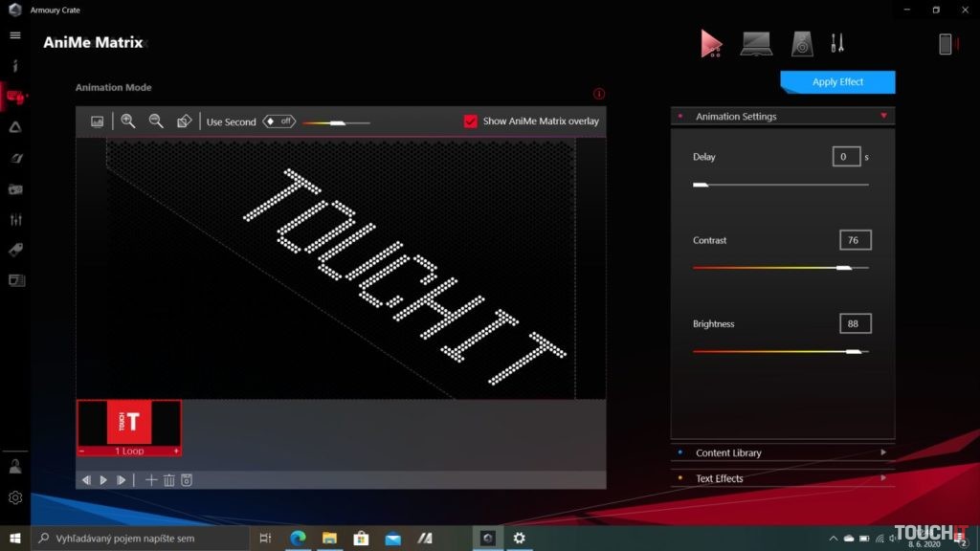Select the image background tool in editor toolbar
The height and width of the screenshot is (551, 980).
click(96, 121)
